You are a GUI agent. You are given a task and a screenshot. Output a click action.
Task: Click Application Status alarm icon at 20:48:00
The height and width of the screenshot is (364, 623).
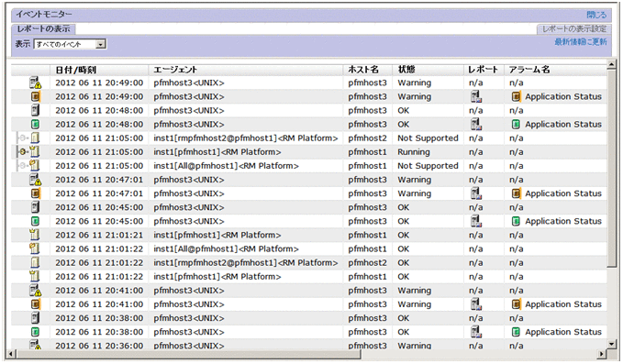tap(516, 125)
